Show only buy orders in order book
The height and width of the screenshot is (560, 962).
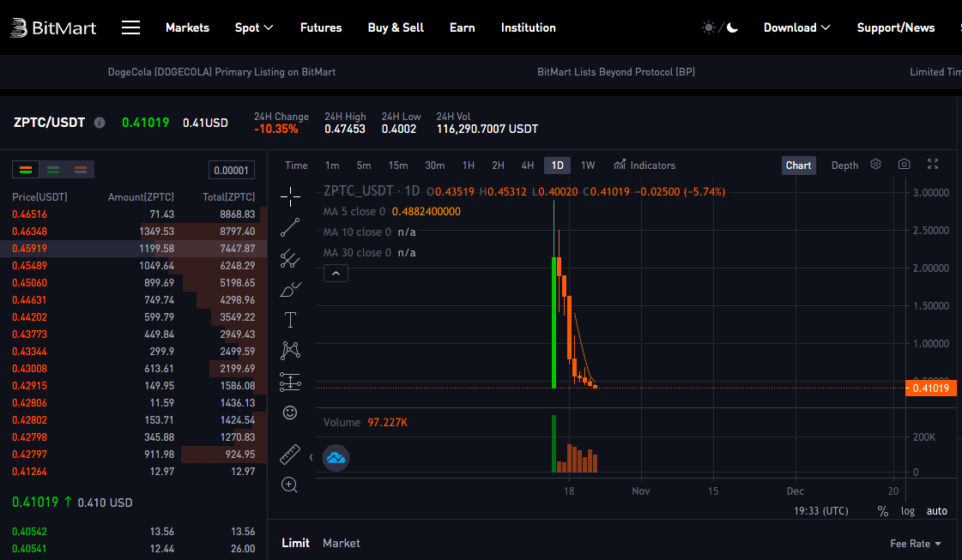(x=53, y=170)
